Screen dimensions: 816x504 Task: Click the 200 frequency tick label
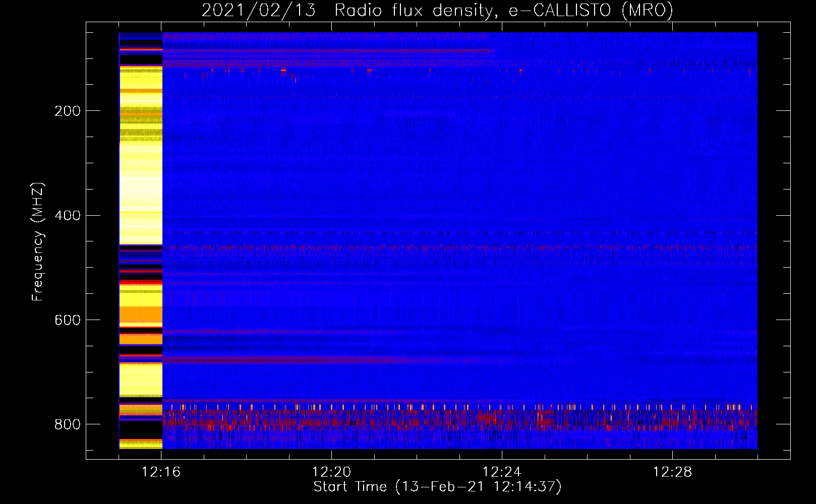coord(68,111)
